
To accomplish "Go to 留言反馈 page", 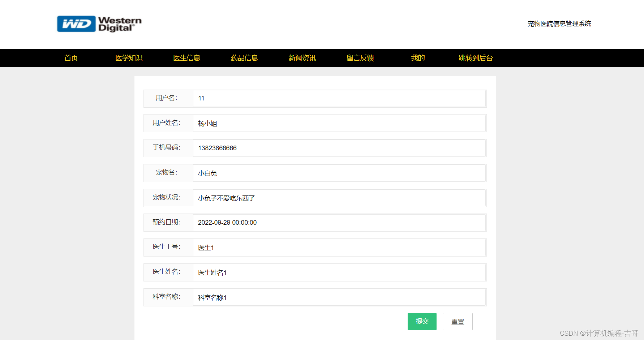I will pyautogui.click(x=360, y=58).
